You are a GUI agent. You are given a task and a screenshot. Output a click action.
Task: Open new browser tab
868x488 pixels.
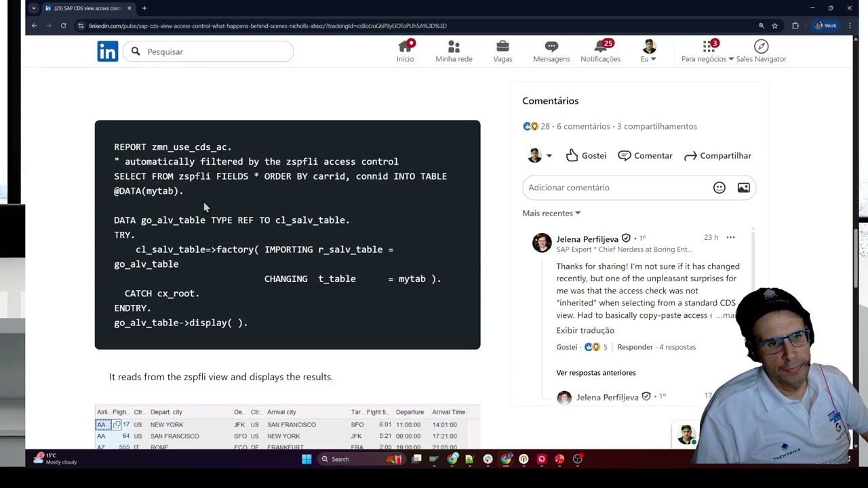(144, 8)
